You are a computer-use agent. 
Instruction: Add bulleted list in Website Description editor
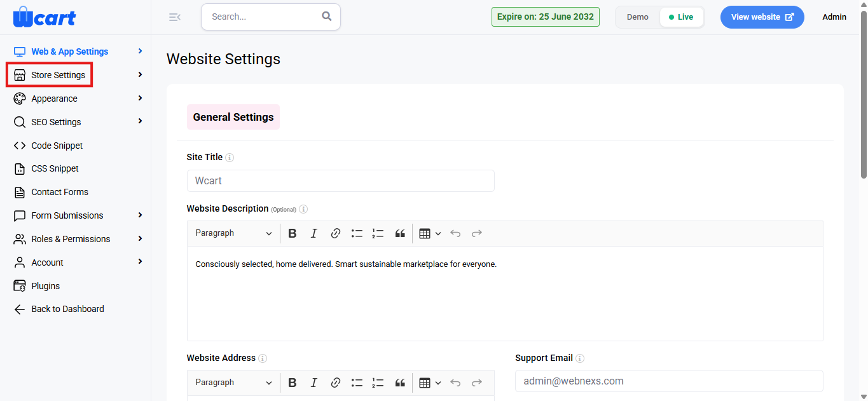[x=357, y=233]
